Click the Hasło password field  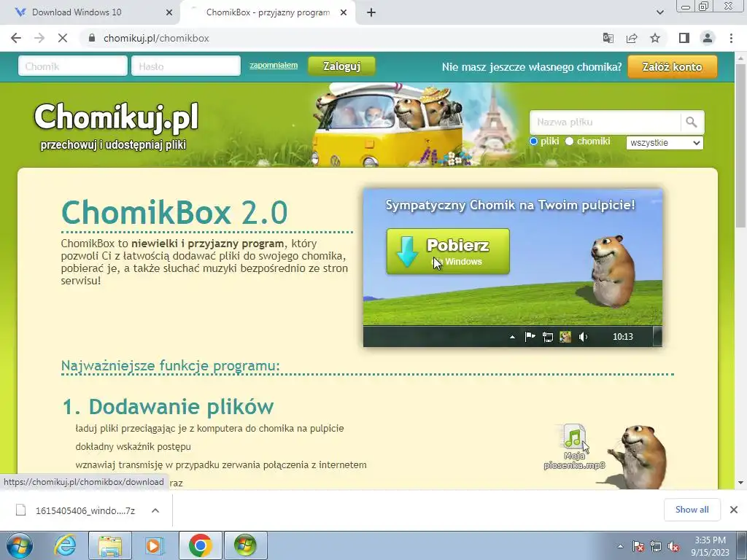pyautogui.click(x=186, y=66)
